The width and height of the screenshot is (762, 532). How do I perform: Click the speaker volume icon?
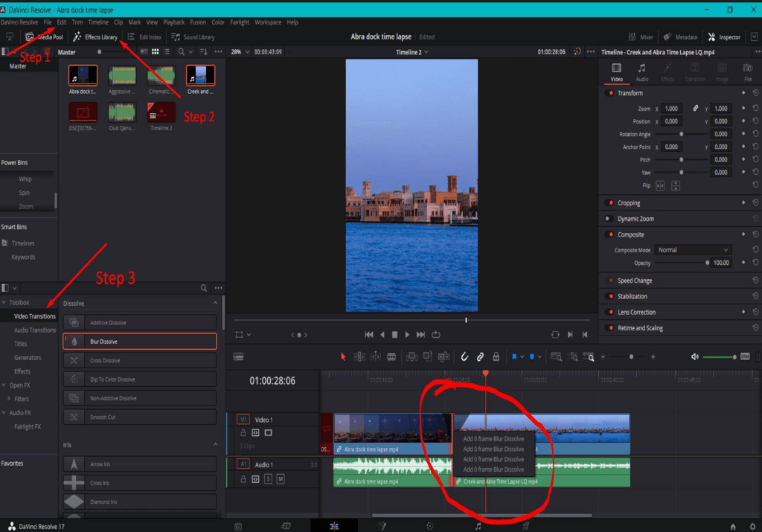click(x=695, y=357)
